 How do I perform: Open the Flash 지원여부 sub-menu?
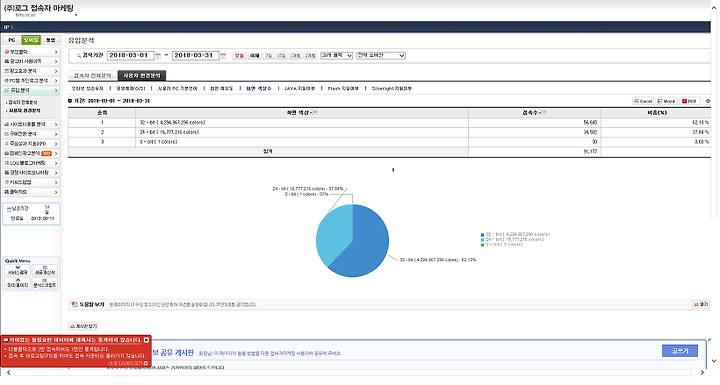(x=343, y=88)
